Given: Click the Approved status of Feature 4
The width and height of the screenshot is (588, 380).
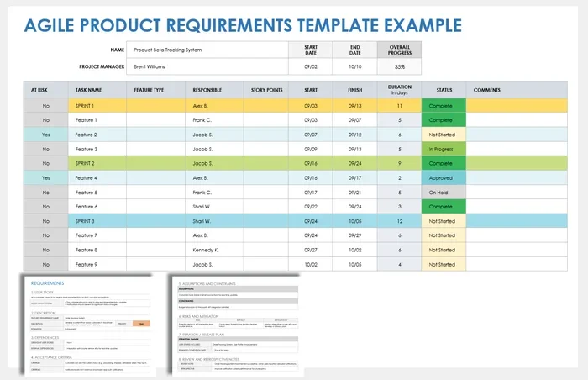Looking at the screenshot, I should point(444,178).
